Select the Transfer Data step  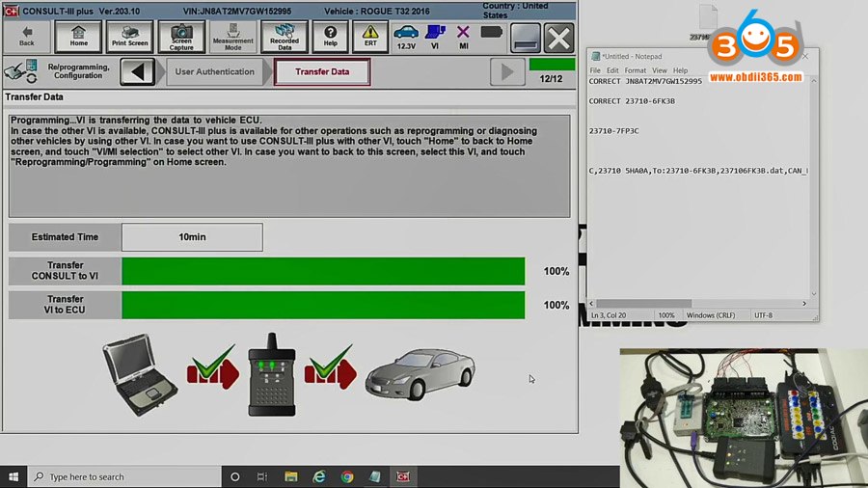coord(322,72)
